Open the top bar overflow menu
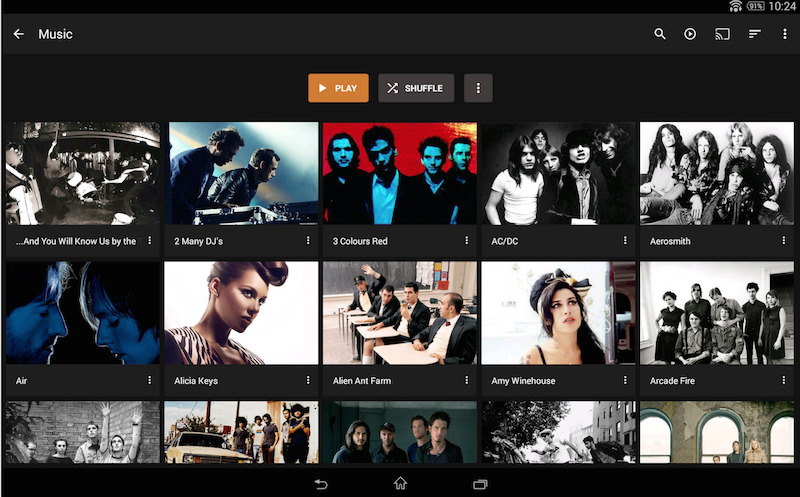The image size is (800, 497). point(785,34)
